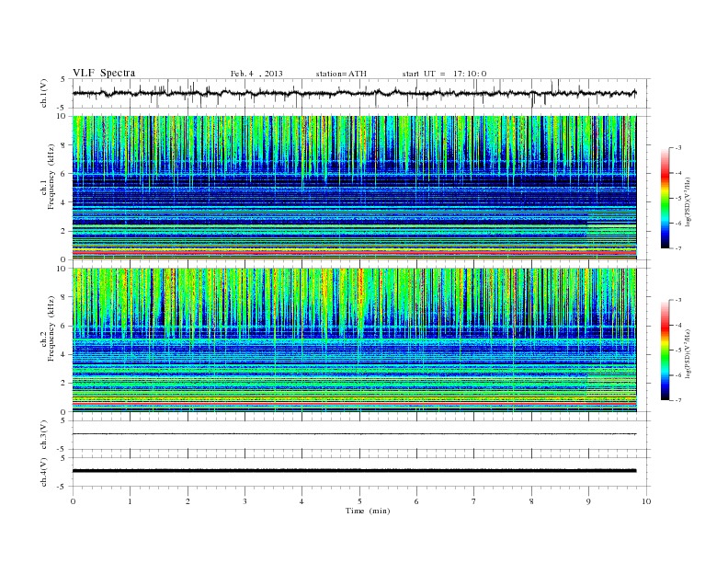Image resolution: width=728 pixels, height=563 pixels.
Task: Click the "10" kHz tick of ch.1 spectrogram
Action: tap(63, 116)
